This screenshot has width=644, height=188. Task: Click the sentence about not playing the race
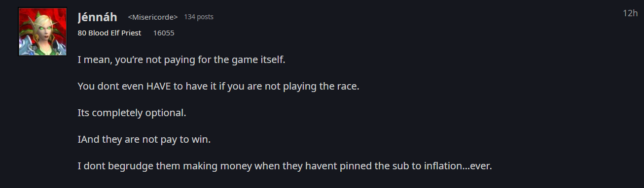(x=218, y=87)
